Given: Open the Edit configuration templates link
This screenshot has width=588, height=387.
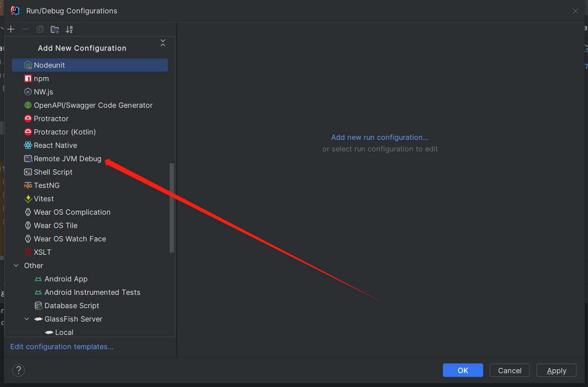Looking at the screenshot, I should click(62, 346).
